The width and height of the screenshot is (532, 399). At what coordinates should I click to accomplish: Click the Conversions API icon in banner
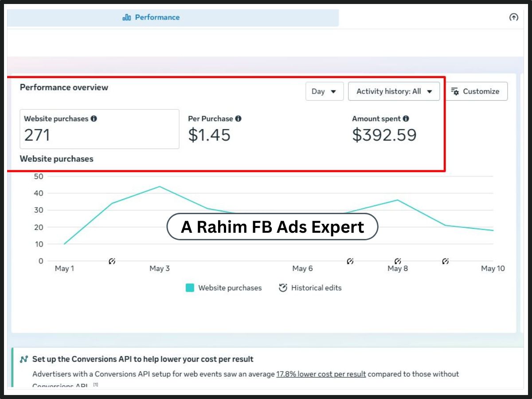pyautogui.click(x=24, y=359)
